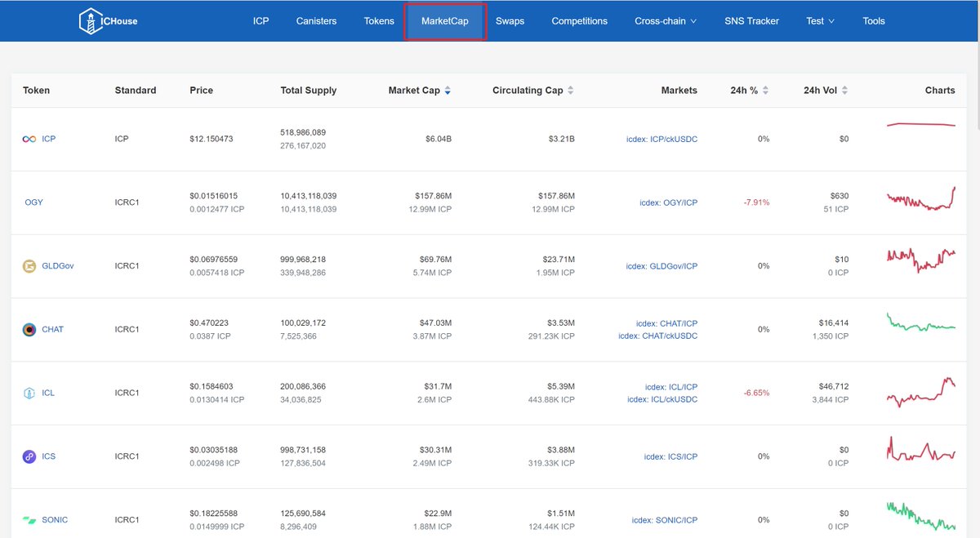980x538 pixels.
Task: Open the SONIC token name link
Action: (56, 520)
